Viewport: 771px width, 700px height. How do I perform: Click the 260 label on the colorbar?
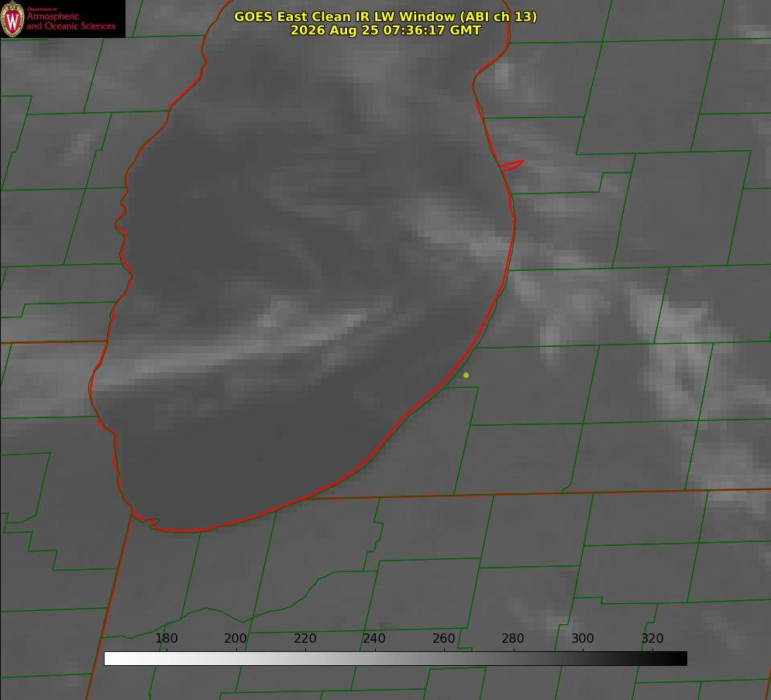(x=443, y=638)
